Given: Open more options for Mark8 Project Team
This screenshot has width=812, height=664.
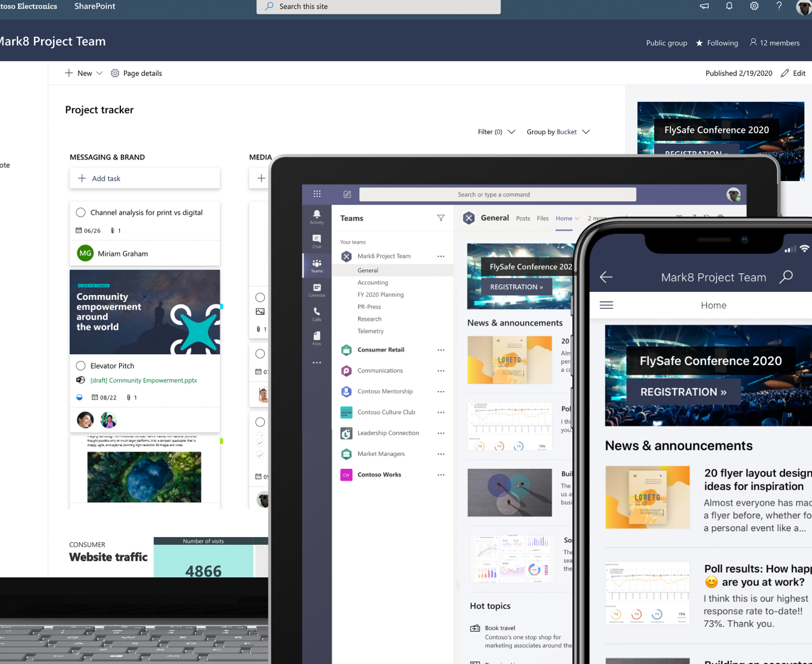Looking at the screenshot, I should click(441, 256).
